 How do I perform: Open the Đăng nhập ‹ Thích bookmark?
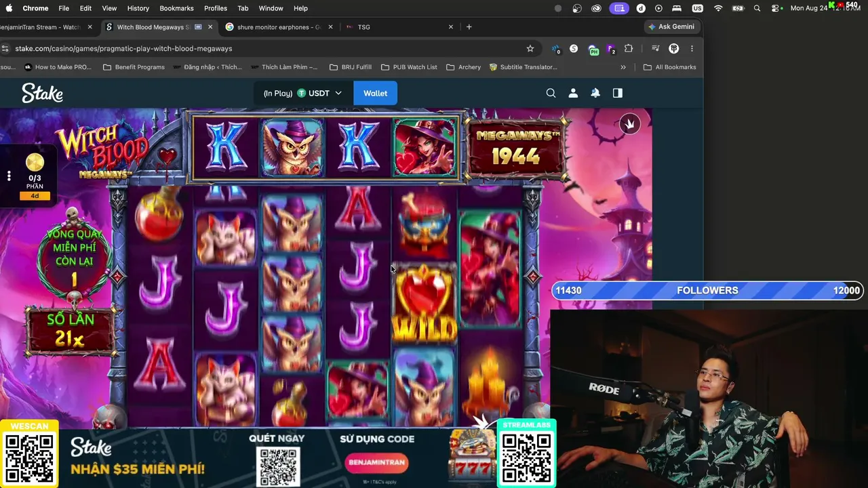(x=208, y=67)
